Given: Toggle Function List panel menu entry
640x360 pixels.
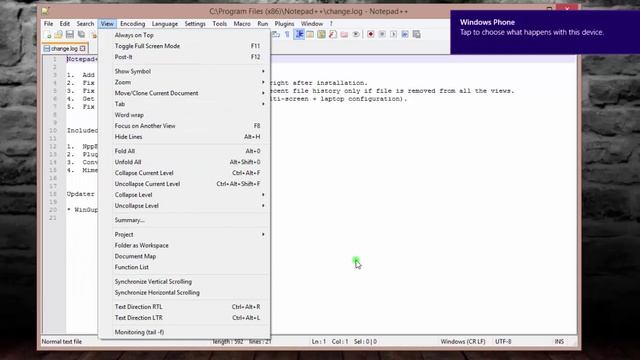Looking at the screenshot, I should [184, 267].
